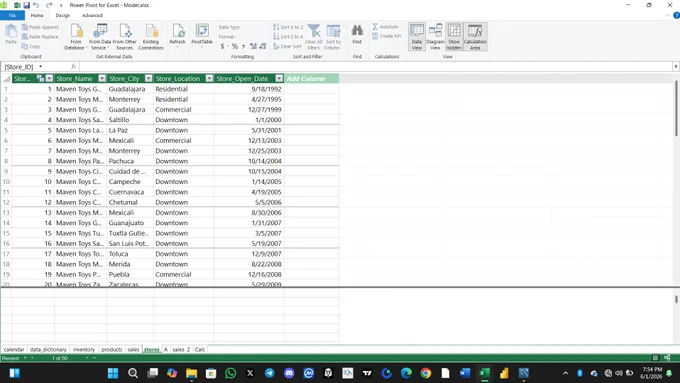The height and width of the screenshot is (383, 680).
Task: Click Paste Append
Action: tap(40, 27)
